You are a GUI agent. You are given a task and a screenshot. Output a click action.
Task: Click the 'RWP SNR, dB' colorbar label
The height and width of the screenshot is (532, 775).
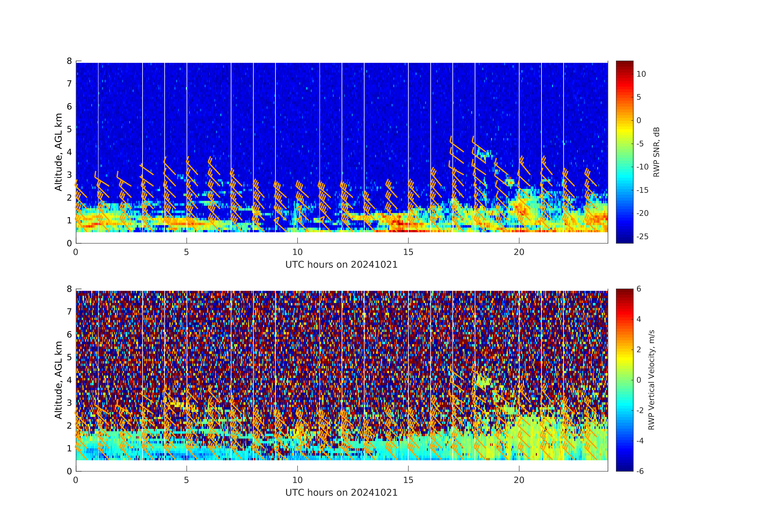tap(656, 152)
